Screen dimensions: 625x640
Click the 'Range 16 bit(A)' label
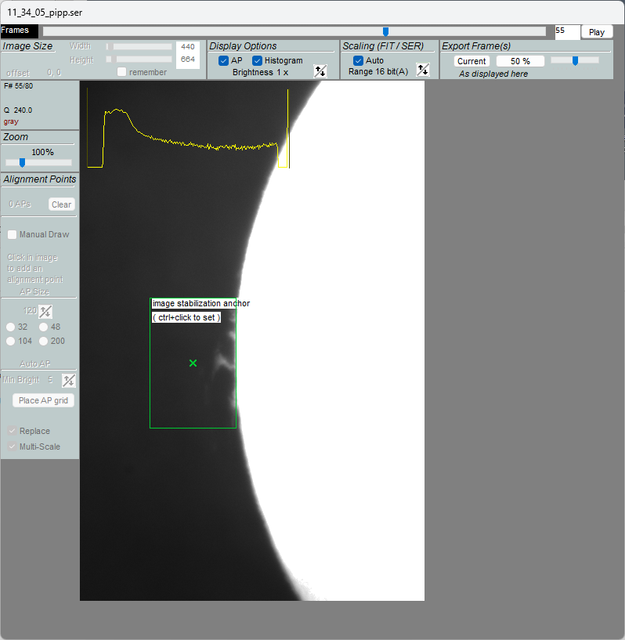tap(378, 71)
